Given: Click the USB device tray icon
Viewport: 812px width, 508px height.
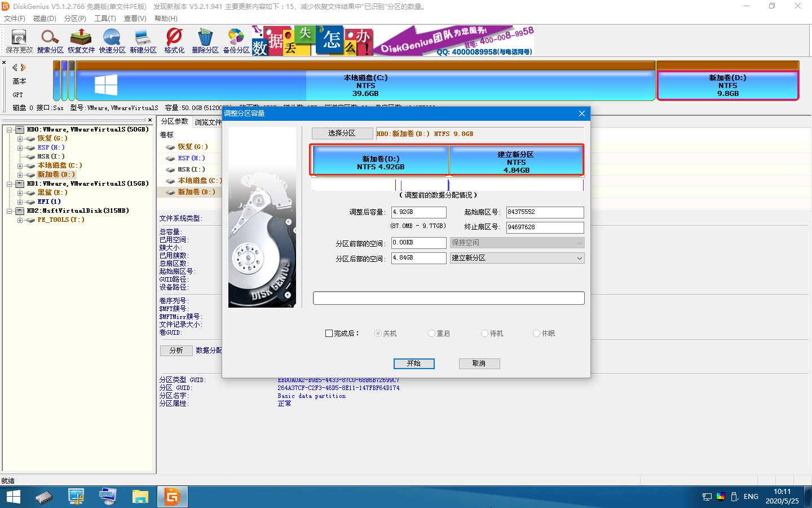Looking at the screenshot, I should [x=734, y=497].
